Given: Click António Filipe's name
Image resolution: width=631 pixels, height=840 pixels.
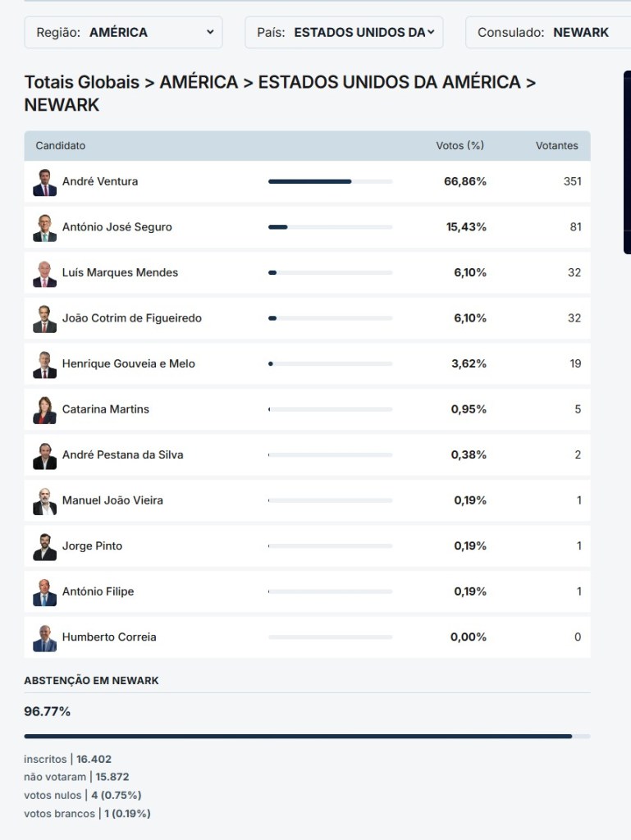Looking at the screenshot, I should pyautogui.click(x=98, y=591).
